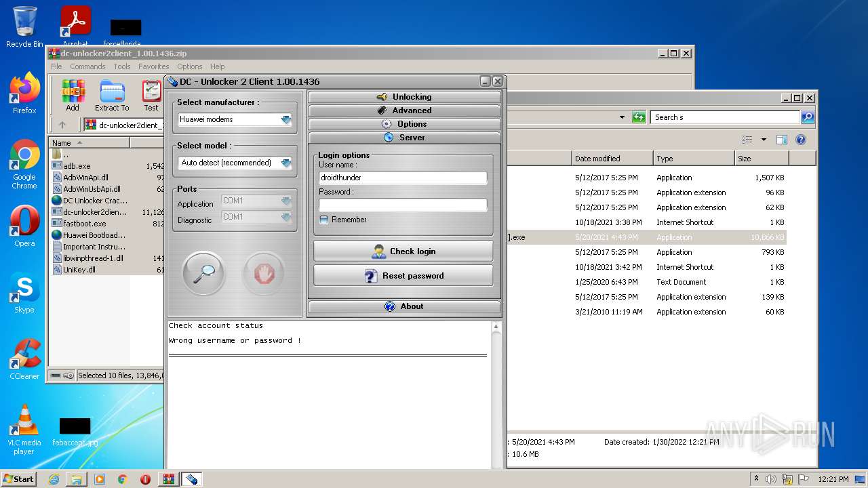The height and width of the screenshot is (488, 868).
Task: Open the Skype desktop shortcut
Action: (x=24, y=293)
